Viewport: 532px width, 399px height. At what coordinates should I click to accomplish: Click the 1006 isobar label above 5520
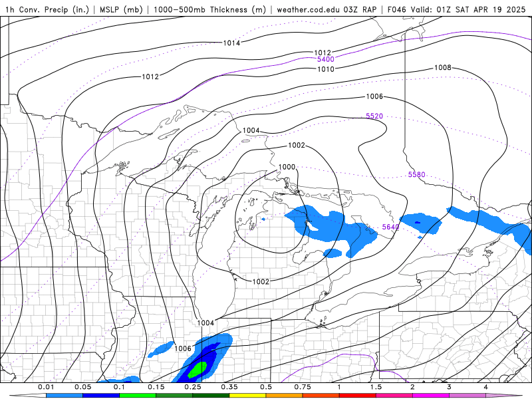pyautogui.click(x=374, y=96)
